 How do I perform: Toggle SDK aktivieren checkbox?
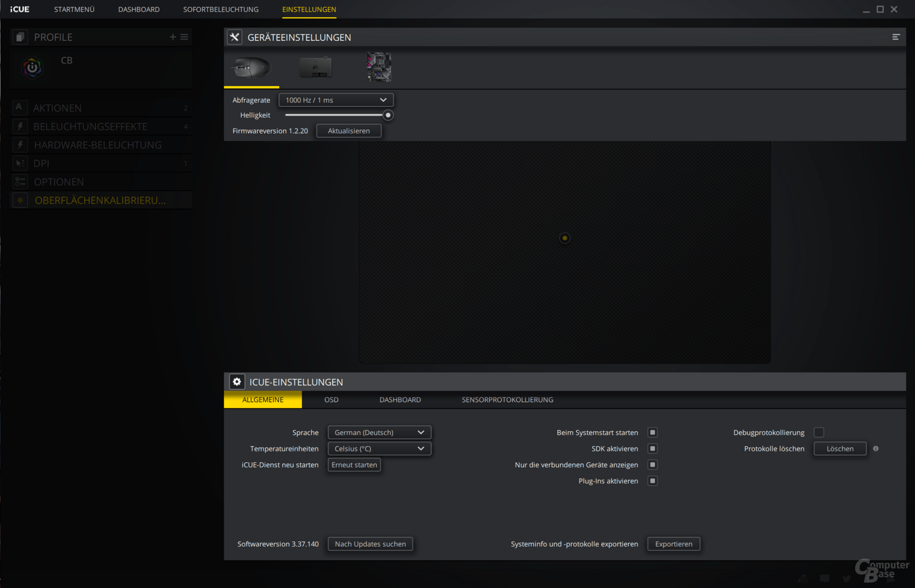coord(653,449)
